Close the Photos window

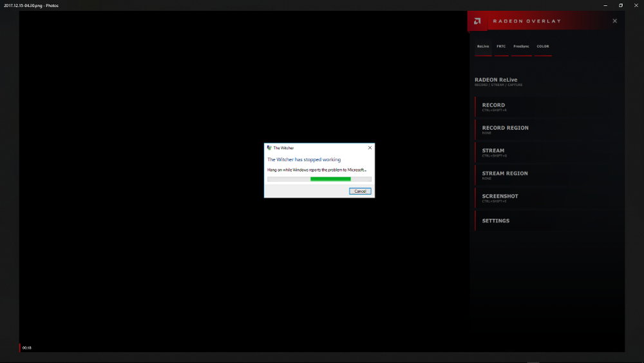(636, 5)
